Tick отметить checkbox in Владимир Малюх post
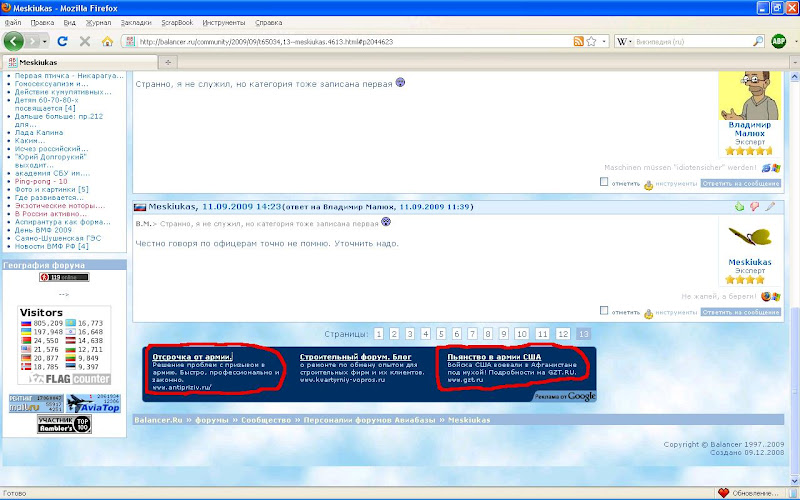The height and width of the screenshot is (500, 800). click(x=604, y=181)
